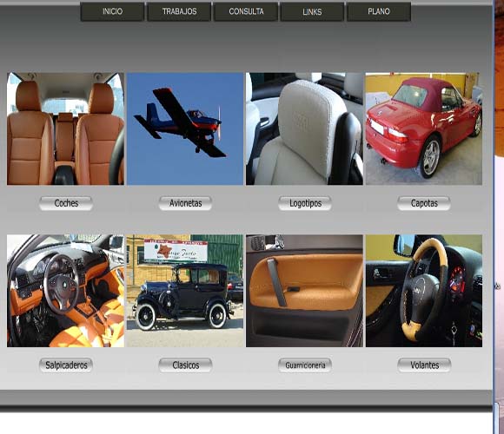Click the two-tone steering wheel image
Image resolution: width=504 pixels, height=434 pixels.
click(x=424, y=291)
